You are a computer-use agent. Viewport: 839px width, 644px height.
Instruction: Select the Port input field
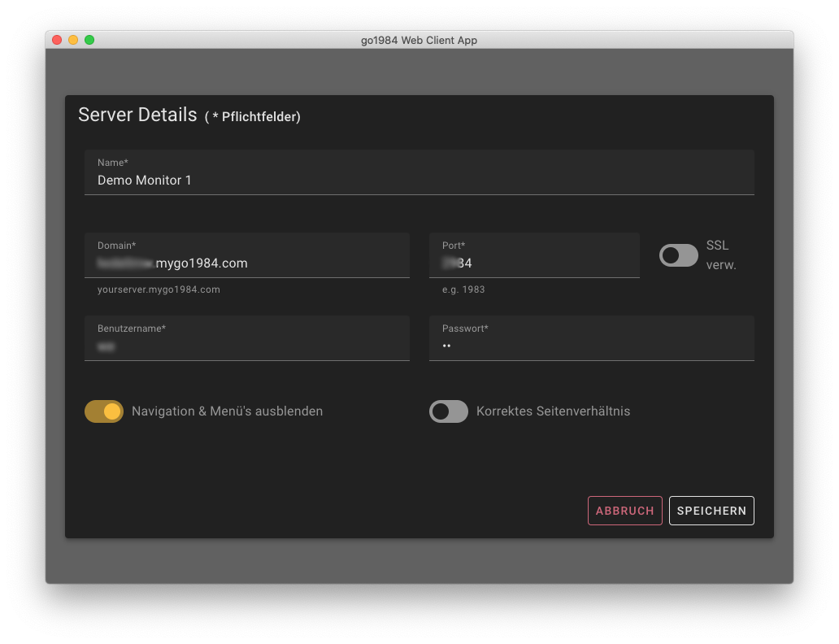[x=534, y=263]
